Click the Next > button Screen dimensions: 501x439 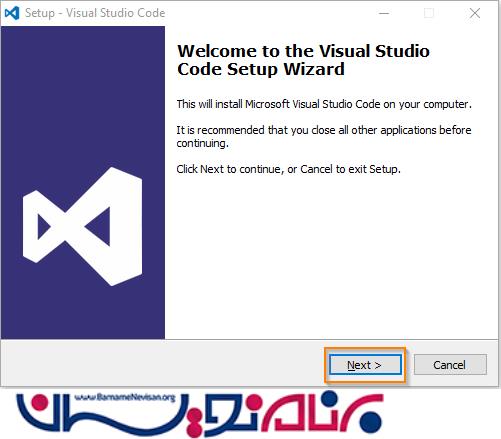(365, 365)
